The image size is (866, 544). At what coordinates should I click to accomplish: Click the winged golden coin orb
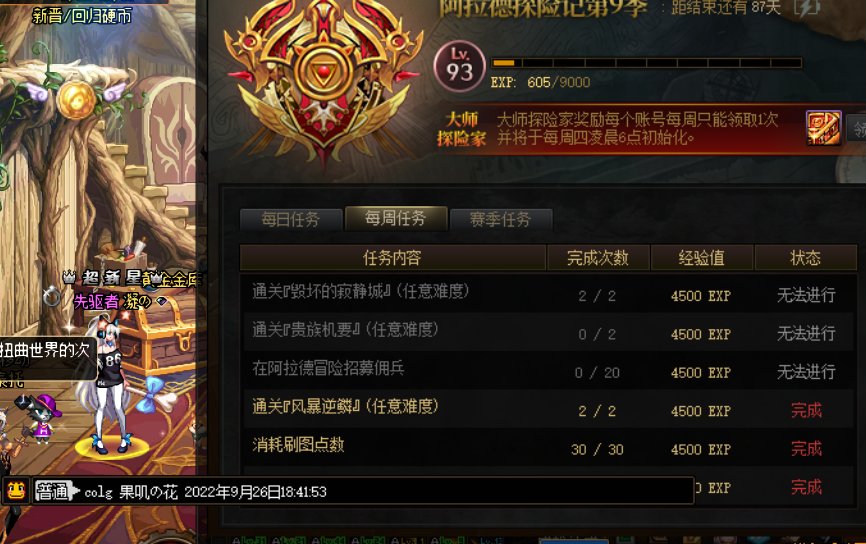tap(76, 98)
